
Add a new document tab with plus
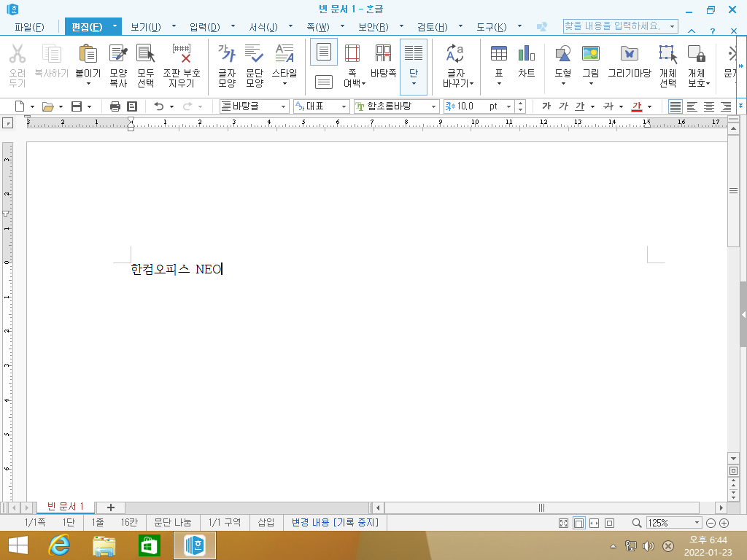[x=111, y=507]
